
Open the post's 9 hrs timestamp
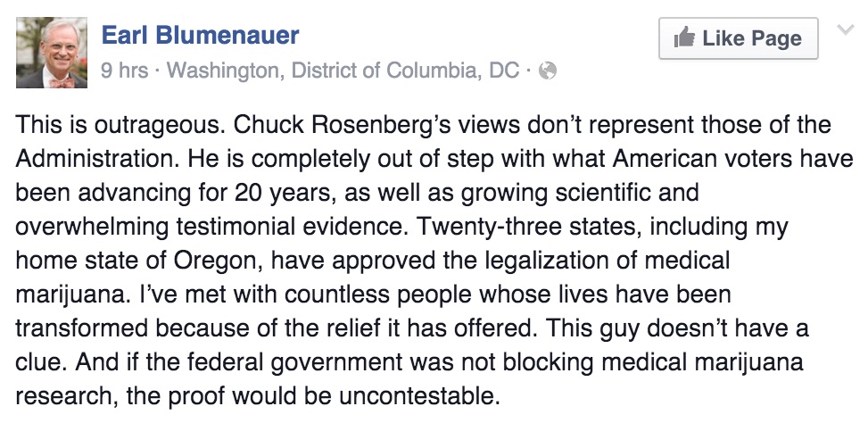click(x=125, y=70)
